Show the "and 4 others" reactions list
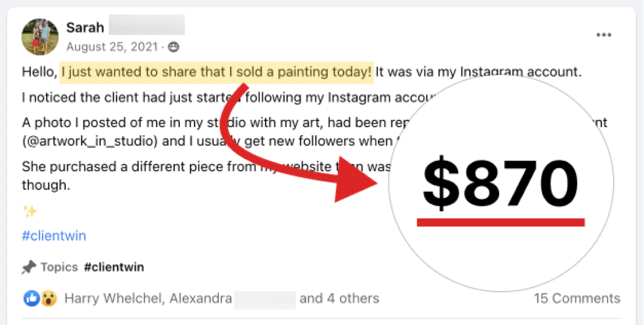Screen dimensions: 644x325 [339, 299]
